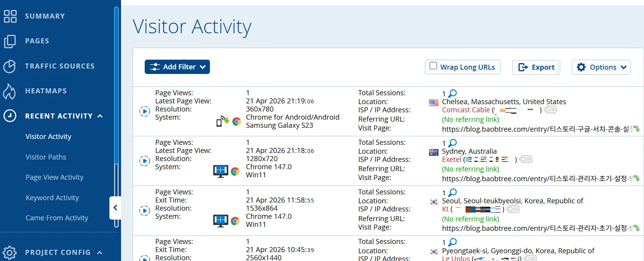Open the visit page link icon in the Sydney row
Viewport: 644px width, 261px height.
[x=636, y=179]
